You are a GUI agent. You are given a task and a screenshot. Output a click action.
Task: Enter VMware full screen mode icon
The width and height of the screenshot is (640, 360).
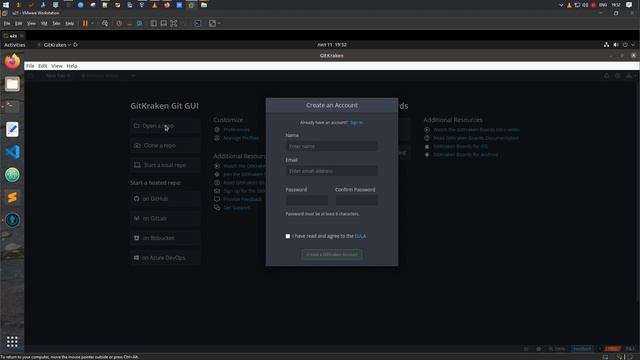click(x=174, y=24)
